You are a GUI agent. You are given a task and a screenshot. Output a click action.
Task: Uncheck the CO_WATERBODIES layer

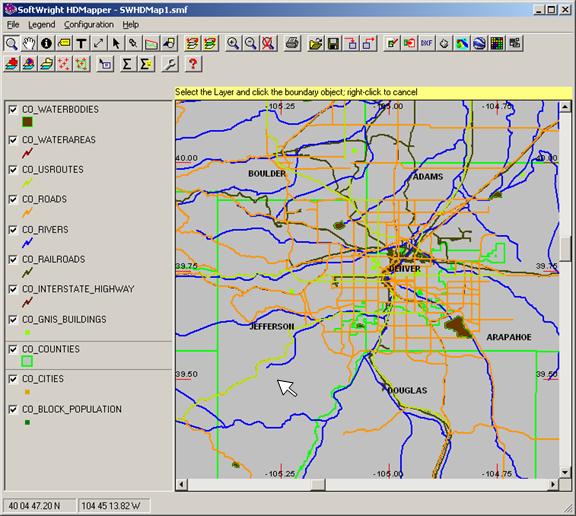13,110
